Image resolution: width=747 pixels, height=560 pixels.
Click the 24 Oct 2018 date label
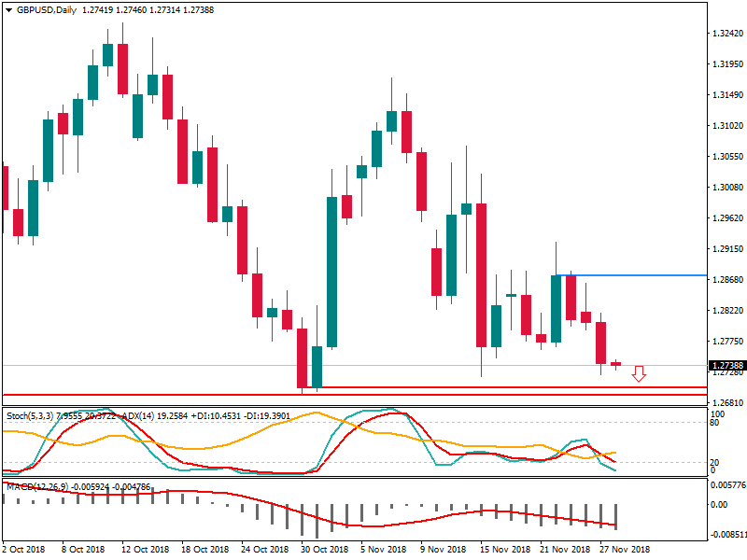point(265,549)
